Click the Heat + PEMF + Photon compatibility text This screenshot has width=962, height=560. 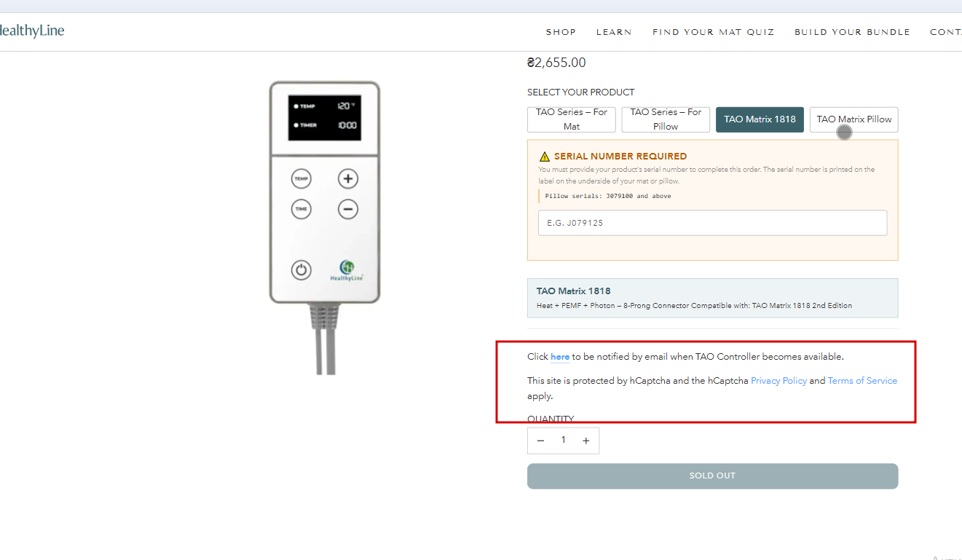click(x=694, y=306)
